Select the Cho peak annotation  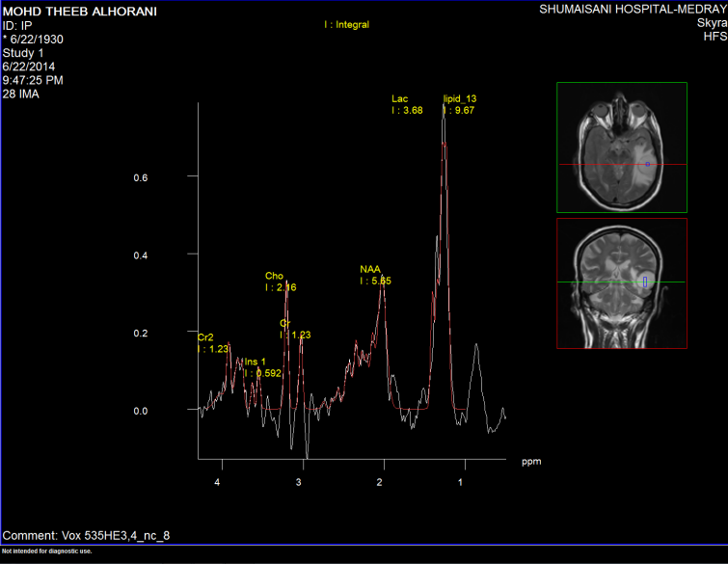[274, 276]
